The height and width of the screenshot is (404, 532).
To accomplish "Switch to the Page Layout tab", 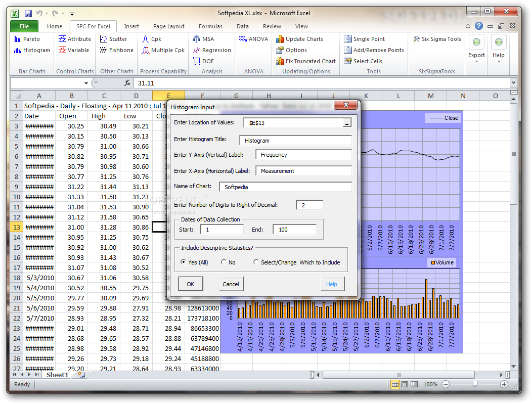I will pyautogui.click(x=168, y=26).
